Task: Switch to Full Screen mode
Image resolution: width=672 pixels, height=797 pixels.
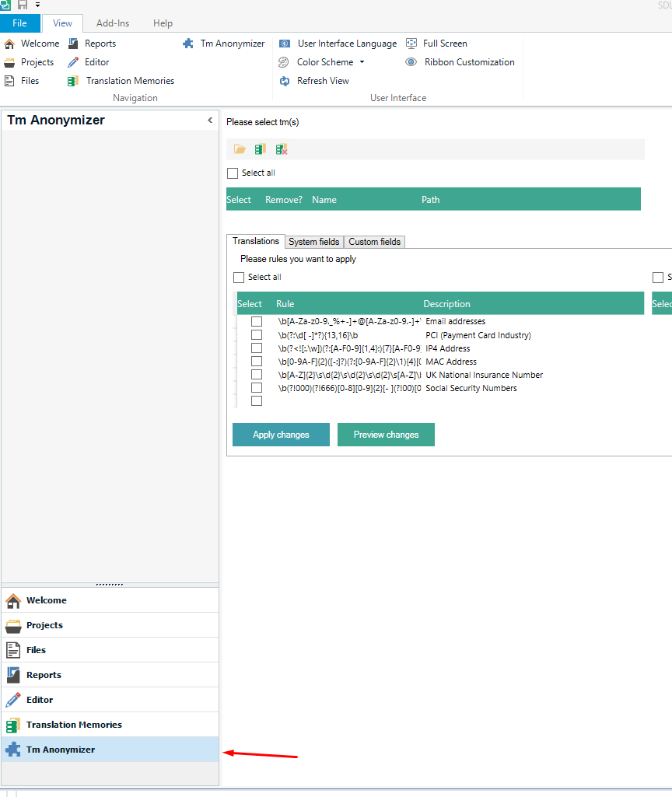Action: tap(436, 44)
